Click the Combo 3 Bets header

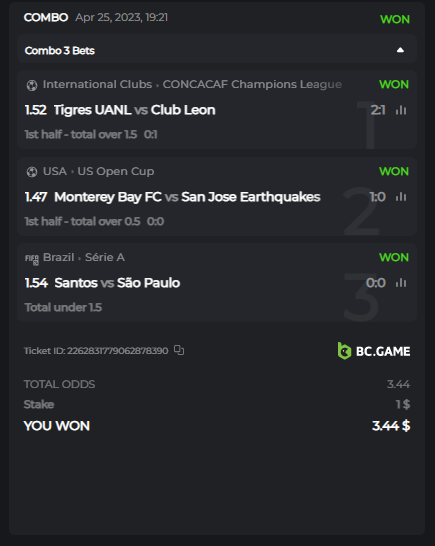point(217,50)
